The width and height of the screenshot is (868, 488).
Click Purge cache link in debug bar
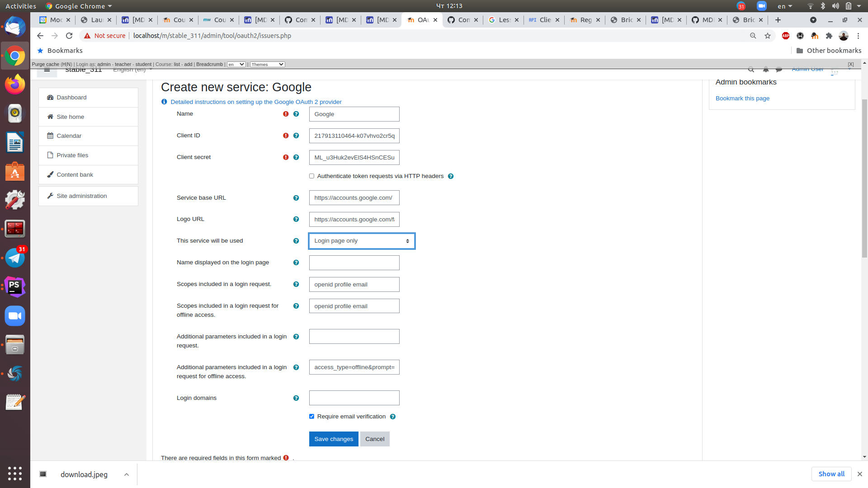pos(46,65)
